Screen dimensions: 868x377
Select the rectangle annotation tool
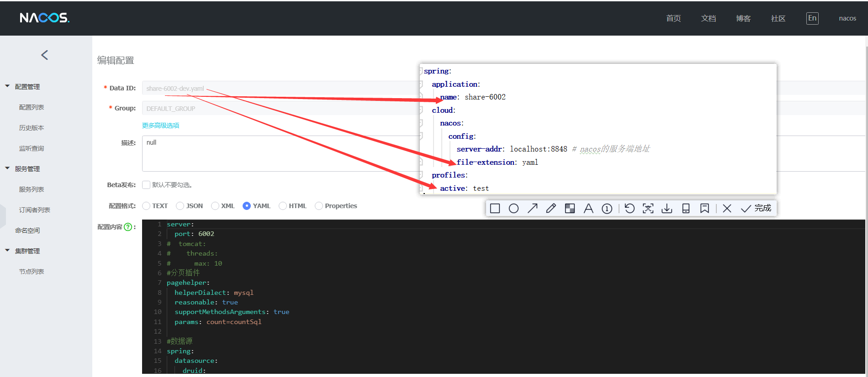point(495,209)
